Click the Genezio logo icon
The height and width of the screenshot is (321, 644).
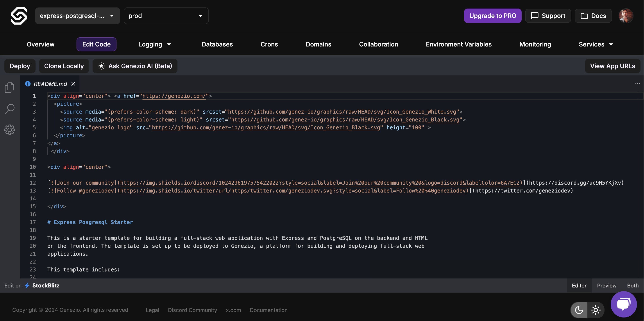point(19,16)
